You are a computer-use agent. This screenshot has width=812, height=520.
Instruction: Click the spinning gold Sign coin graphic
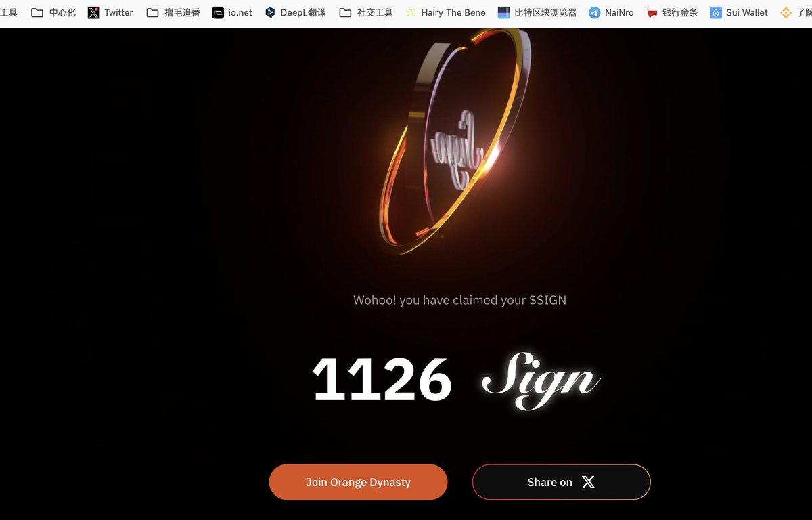450,139
